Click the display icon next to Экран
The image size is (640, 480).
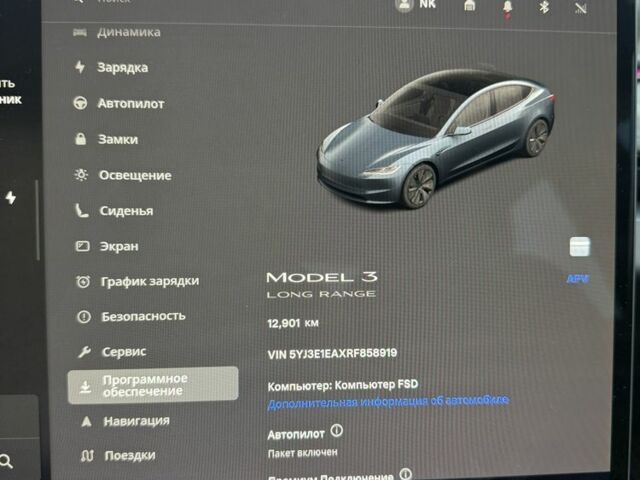pos(82,246)
